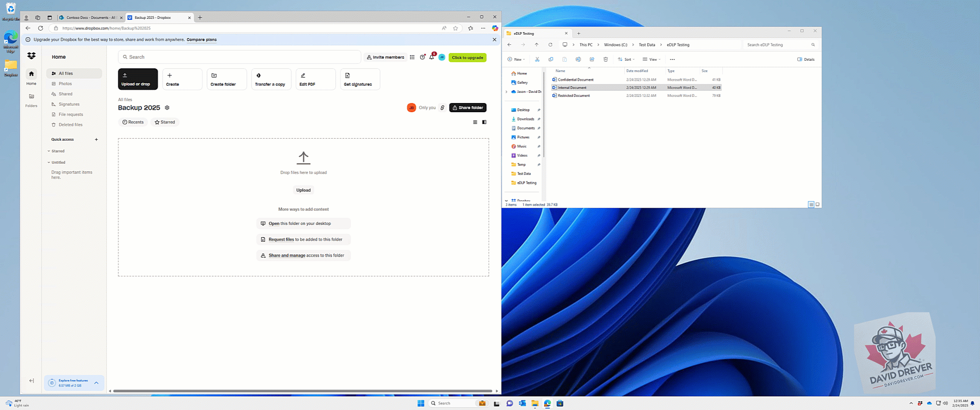Refresh the Edge browser page
The height and width of the screenshot is (410, 980).
pyautogui.click(x=41, y=28)
